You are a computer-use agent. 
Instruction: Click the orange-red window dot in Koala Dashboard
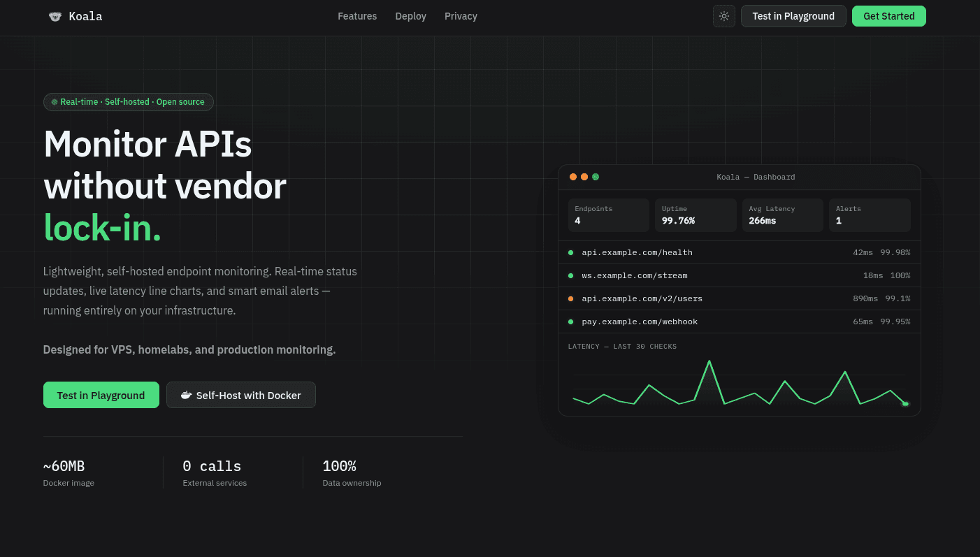573,177
